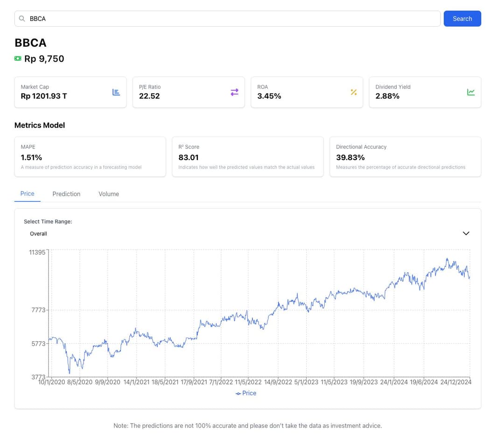Click the Price legend label text
This screenshot has width=504, height=440.
[249, 393]
